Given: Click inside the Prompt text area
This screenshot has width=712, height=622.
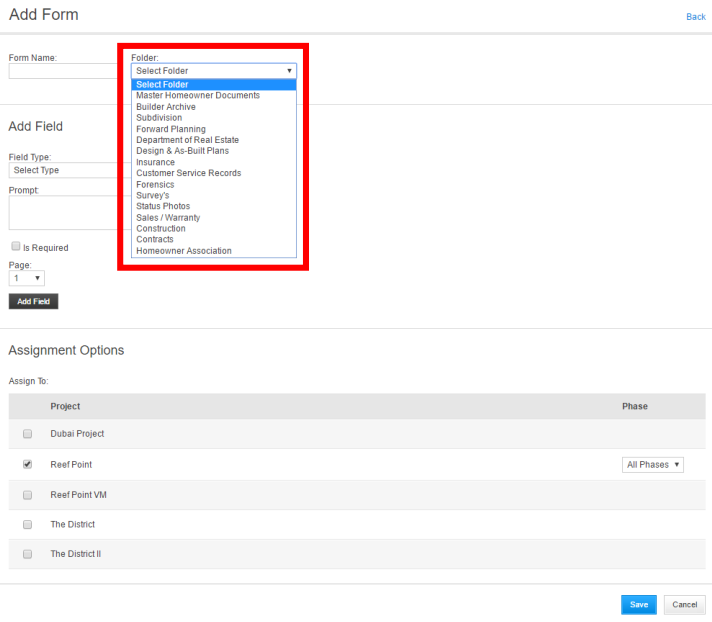Looking at the screenshot, I should (63, 212).
